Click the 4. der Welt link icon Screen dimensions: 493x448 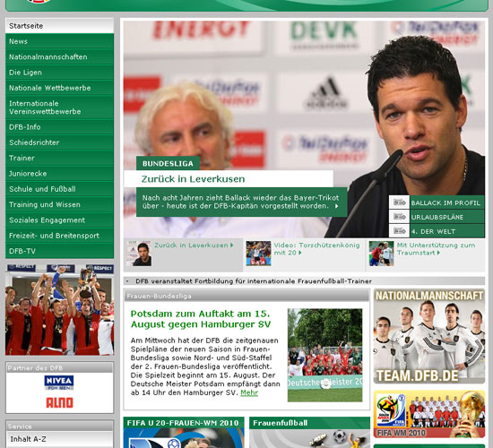(x=399, y=231)
